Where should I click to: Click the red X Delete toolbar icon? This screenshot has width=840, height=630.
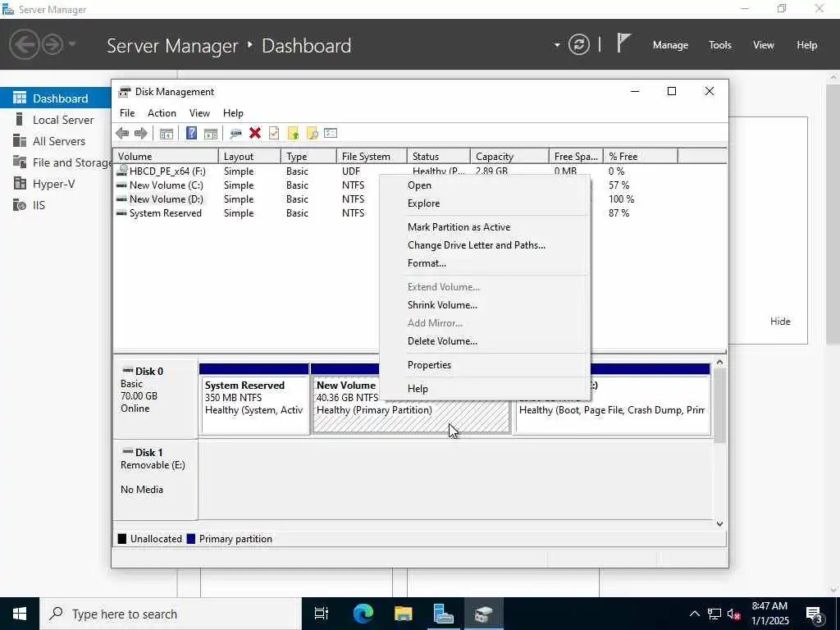255,134
